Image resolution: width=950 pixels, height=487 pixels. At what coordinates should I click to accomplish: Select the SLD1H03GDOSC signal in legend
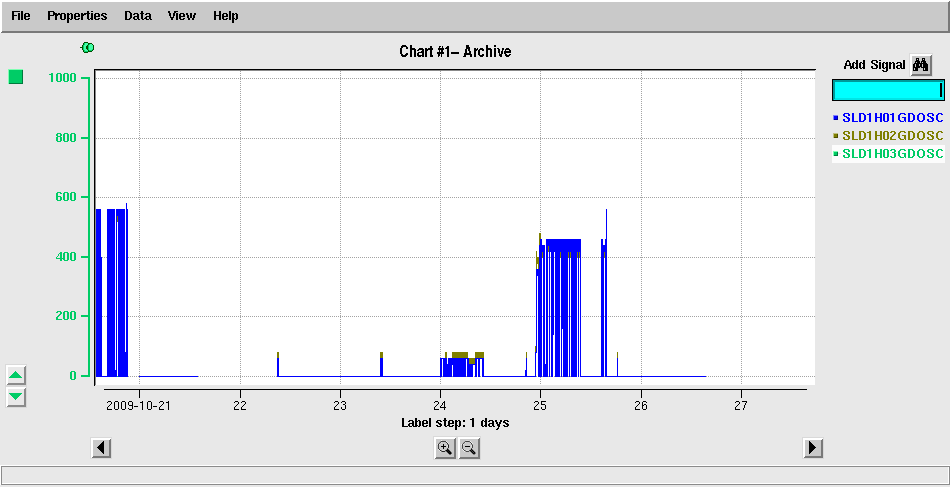(x=888, y=154)
